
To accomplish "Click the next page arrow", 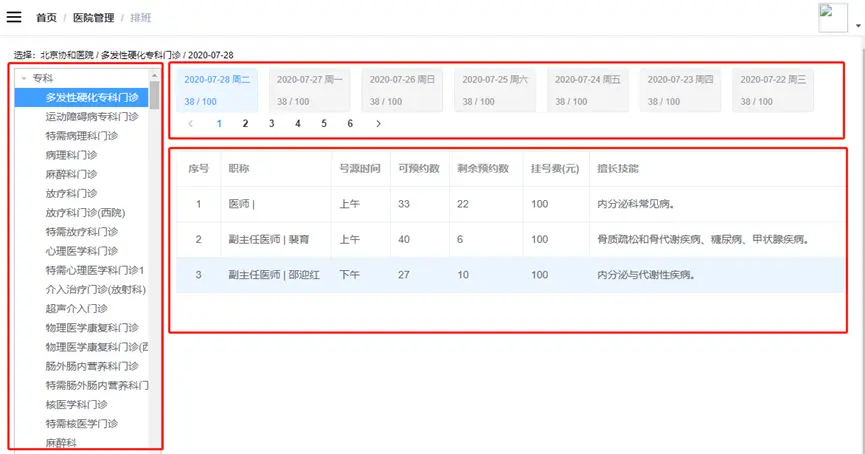I will pos(378,124).
